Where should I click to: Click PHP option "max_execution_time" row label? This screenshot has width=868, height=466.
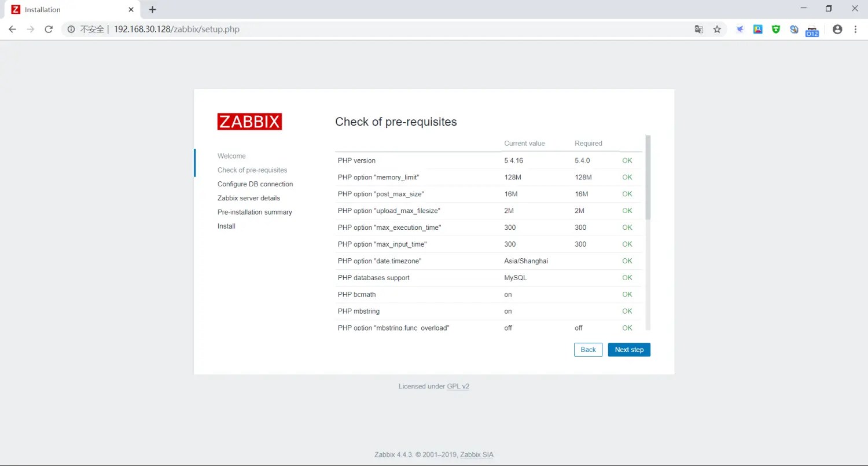[x=389, y=228]
